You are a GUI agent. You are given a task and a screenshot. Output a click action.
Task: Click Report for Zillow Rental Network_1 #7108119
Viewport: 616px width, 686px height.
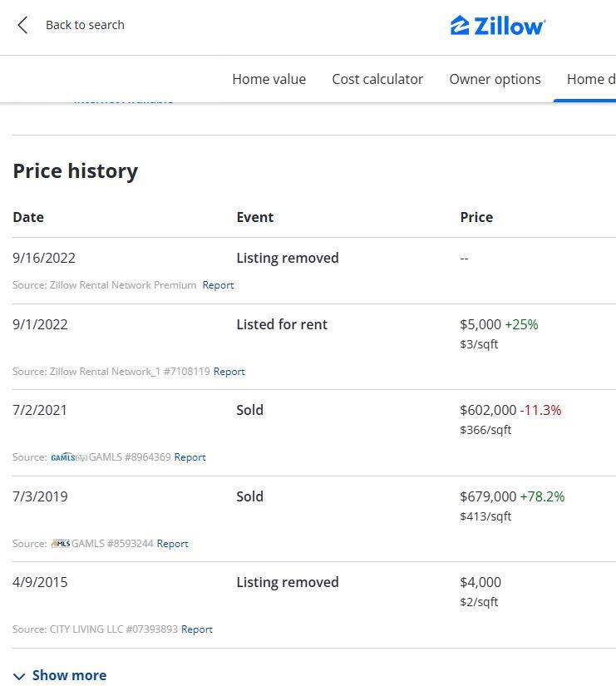click(x=229, y=372)
